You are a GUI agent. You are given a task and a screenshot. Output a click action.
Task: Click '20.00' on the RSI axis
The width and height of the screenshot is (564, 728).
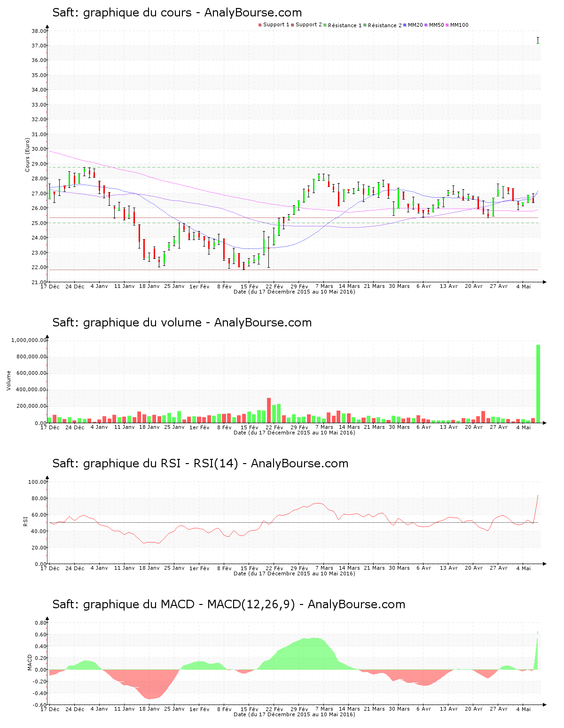(x=39, y=548)
